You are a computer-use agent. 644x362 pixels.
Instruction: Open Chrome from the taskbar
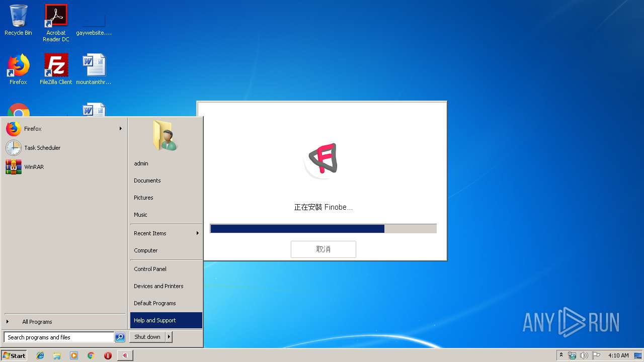click(x=91, y=355)
